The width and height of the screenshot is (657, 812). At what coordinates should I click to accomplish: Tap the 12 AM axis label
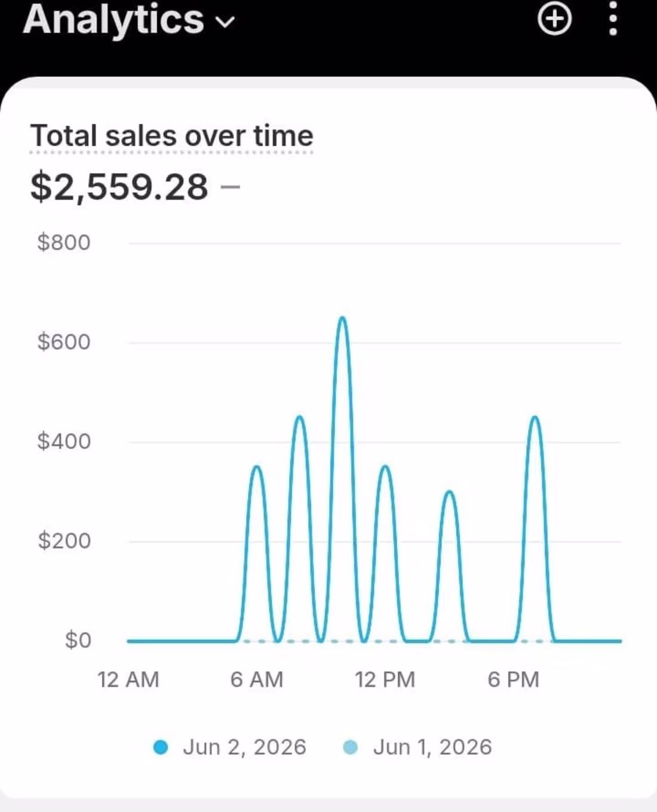click(128, 679)
